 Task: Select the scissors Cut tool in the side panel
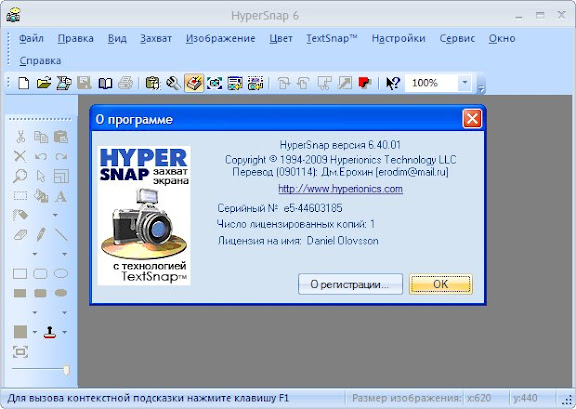pos(21,137)
